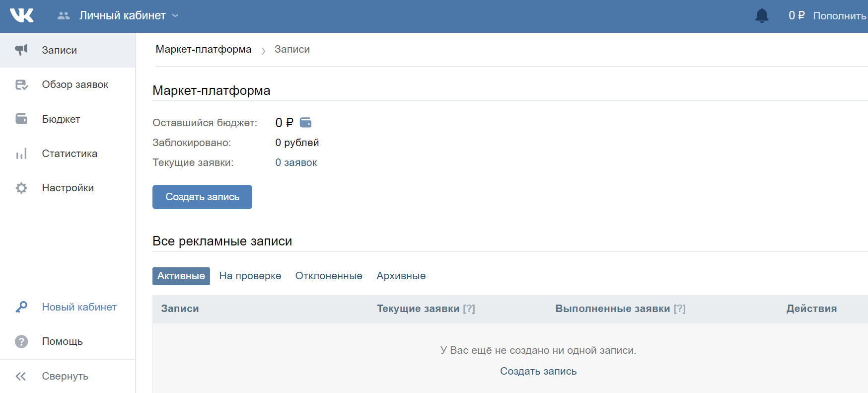Click the wallet icon beside remaining budget

(x=306, y=122)
